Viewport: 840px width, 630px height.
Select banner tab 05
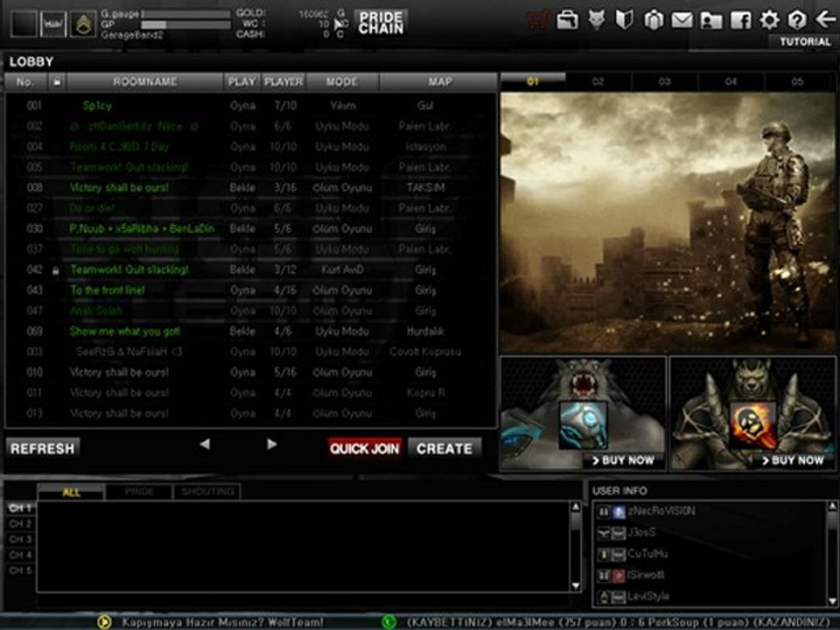coord(798,81)
